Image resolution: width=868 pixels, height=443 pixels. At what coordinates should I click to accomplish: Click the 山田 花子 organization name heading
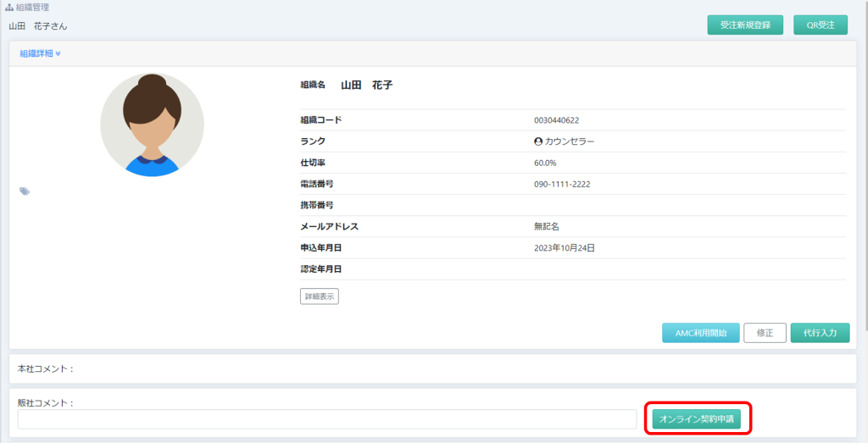366,86
